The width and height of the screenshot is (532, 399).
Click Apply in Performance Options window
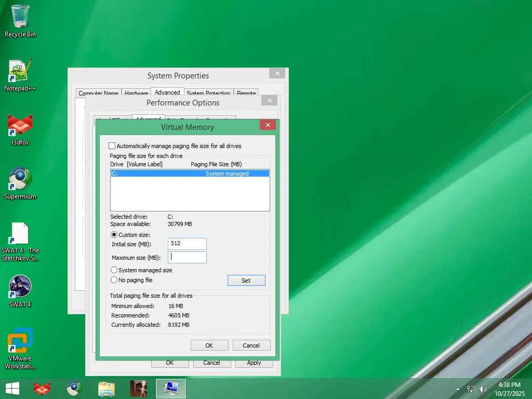(254, 363)
